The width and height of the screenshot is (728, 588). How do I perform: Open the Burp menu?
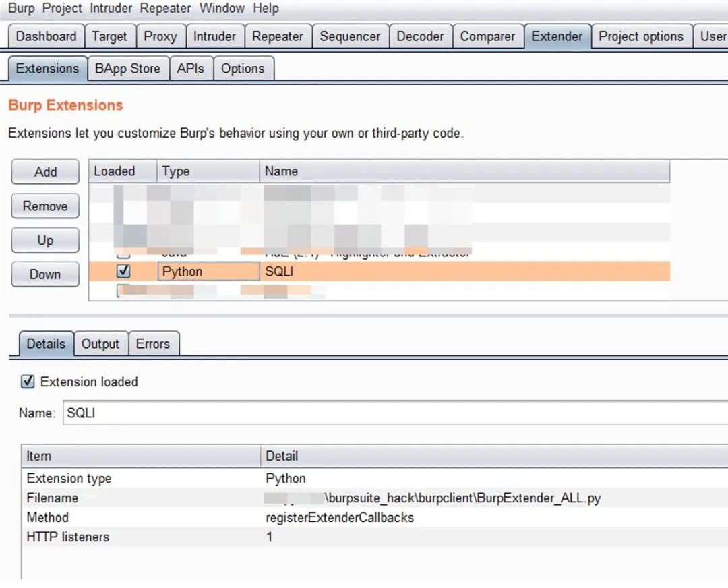22,8
